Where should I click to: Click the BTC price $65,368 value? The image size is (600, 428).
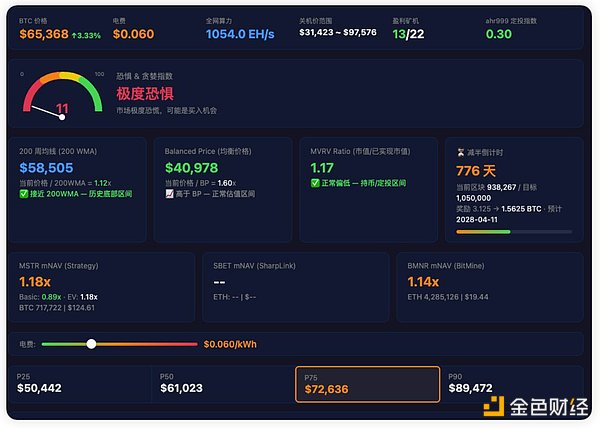click(x=44, y=35)
